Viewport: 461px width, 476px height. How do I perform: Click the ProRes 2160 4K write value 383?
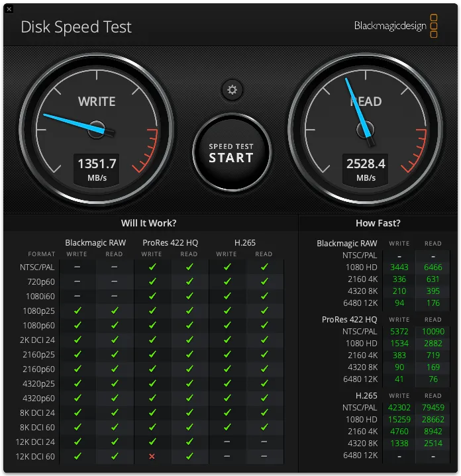click(399, 355)
